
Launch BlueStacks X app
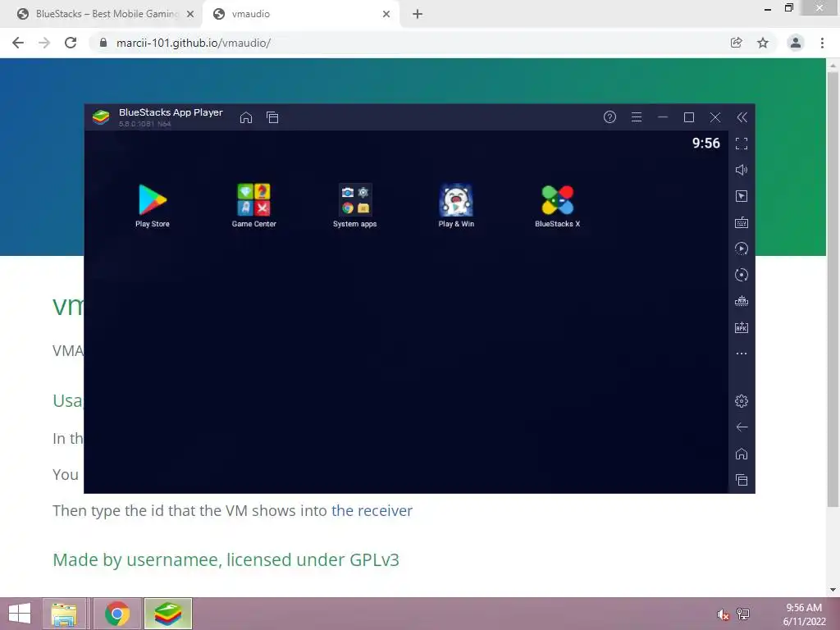[557, 205]
